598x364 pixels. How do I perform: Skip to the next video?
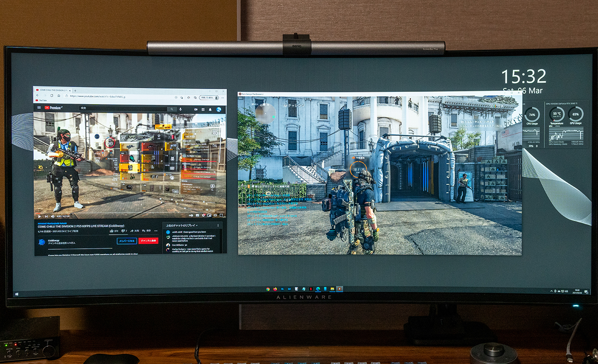pyautogui.click(x=46, y=217)
